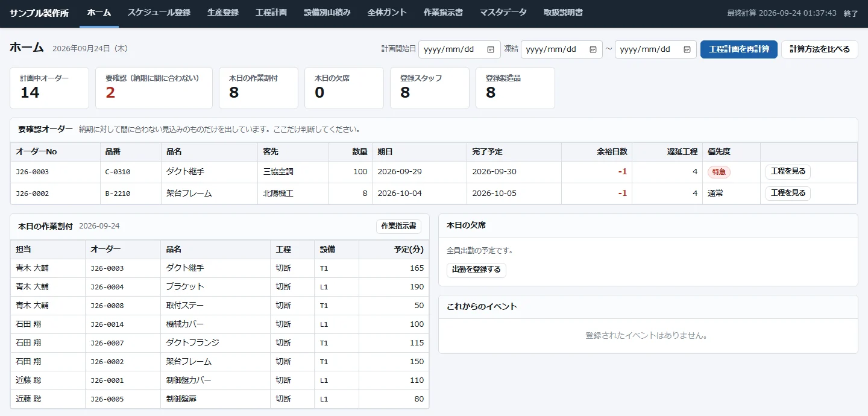Click 完了予定 column header
Viewport: 868px width, 416px height.
click(x=514, y=152)
